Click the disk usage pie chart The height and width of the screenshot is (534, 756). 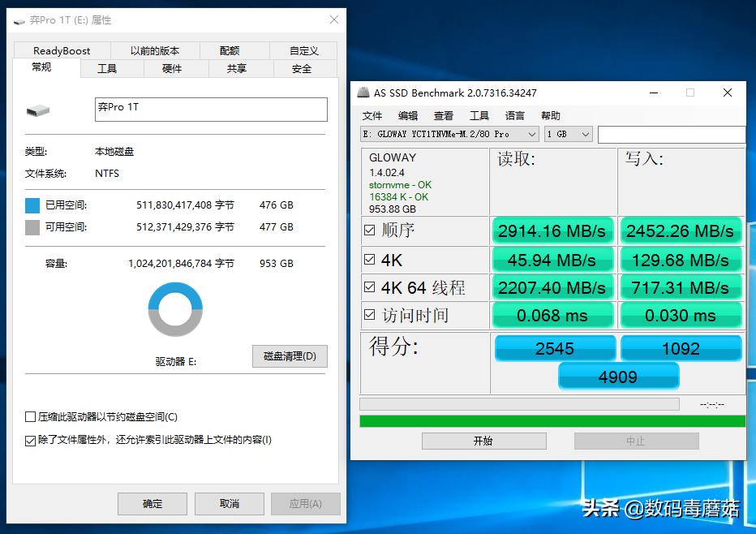[x=174, y=308]
